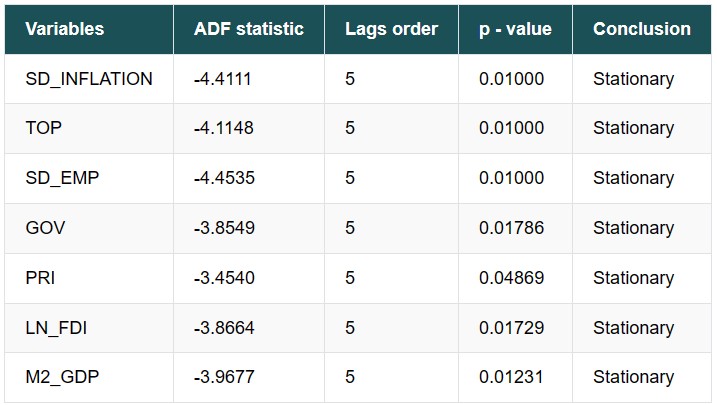Click lags order 5 in M2_GDP row
Viewport: 717px width, 405px height.
click(x=350, y=377)
